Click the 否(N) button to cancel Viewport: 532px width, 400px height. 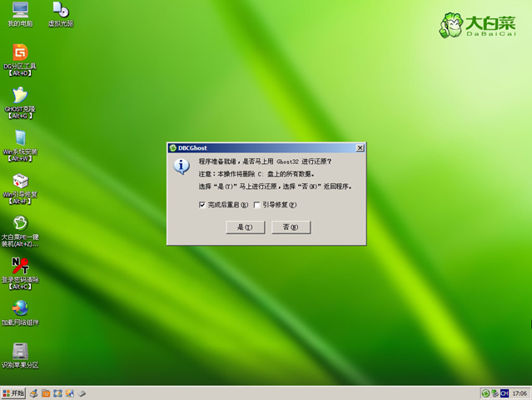pos(291,227)
